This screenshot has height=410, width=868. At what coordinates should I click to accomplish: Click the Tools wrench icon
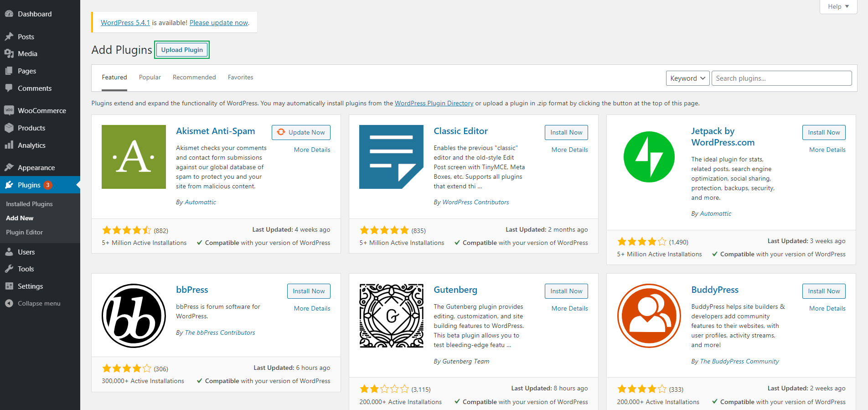tap(9, 269)
